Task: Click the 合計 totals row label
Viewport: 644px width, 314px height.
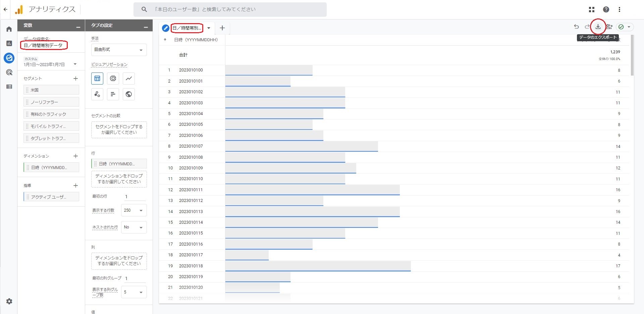Action: 183,55
